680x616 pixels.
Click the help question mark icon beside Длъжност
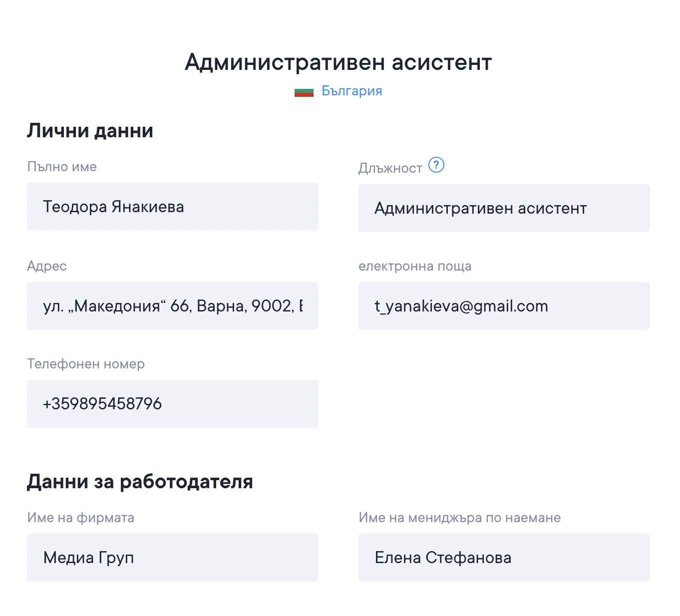(x=436, y=165)
